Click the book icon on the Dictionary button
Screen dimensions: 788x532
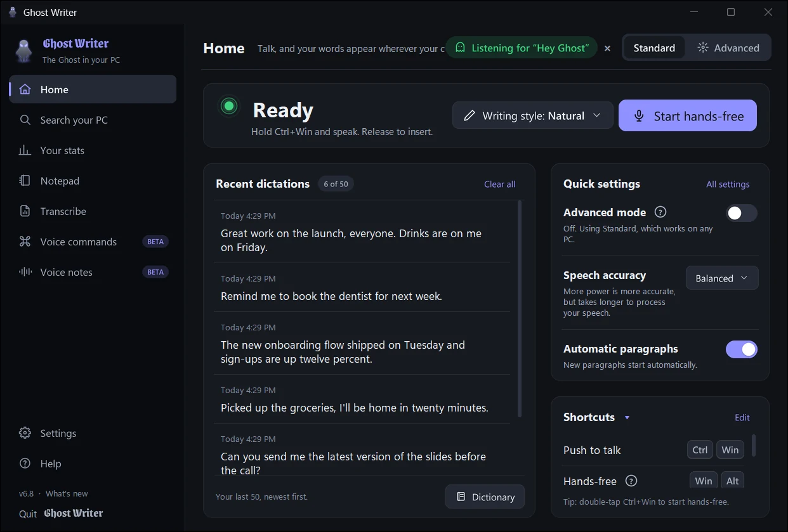pos(461,497)
